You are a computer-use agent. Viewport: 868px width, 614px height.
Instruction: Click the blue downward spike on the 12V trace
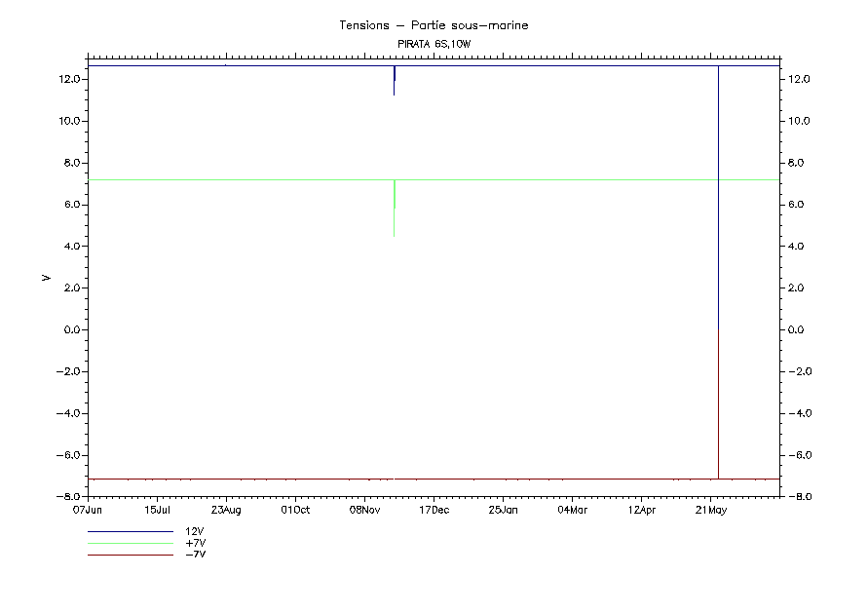[395, 82]
